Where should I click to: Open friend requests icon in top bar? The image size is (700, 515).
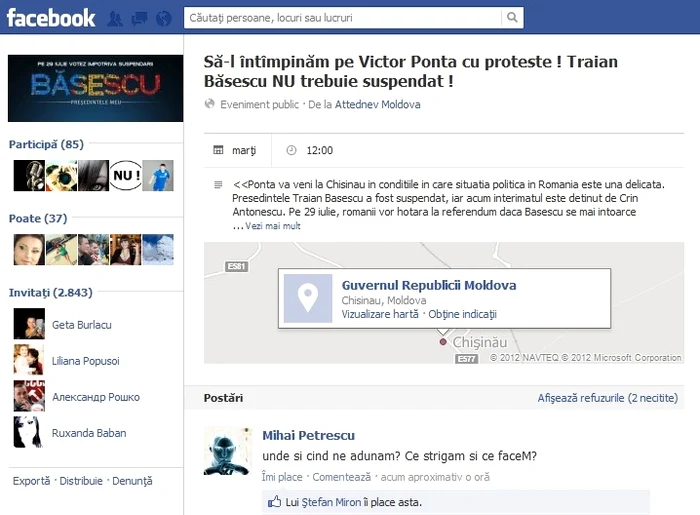(115, 19)
